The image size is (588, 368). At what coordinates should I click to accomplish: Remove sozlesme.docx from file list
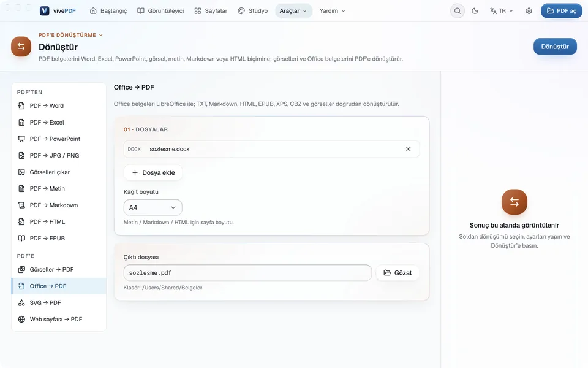pos(408,149)
